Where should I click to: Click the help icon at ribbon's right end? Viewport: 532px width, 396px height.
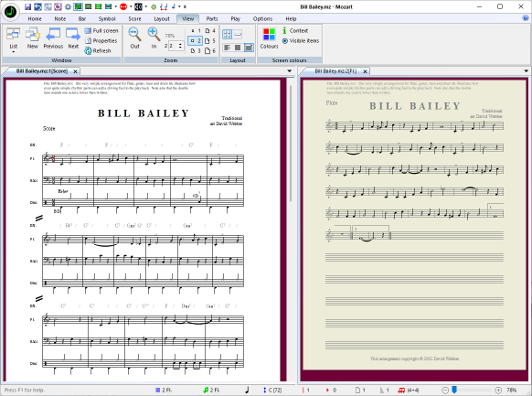526,18
